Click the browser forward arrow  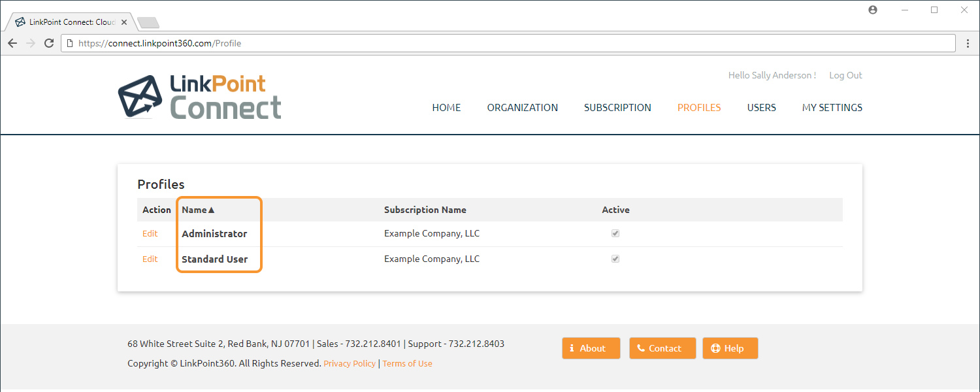30,43
